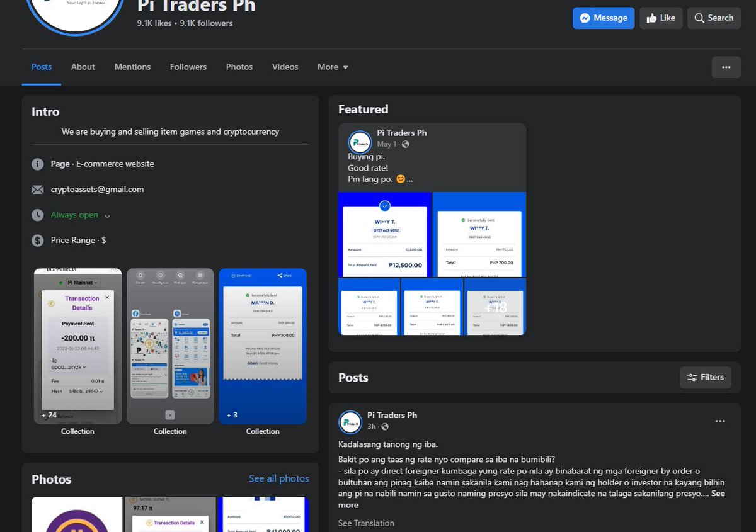Open the Photos tab
Image resolution: width=756 pixels, height=532 pixels.
tap(239, 67)
